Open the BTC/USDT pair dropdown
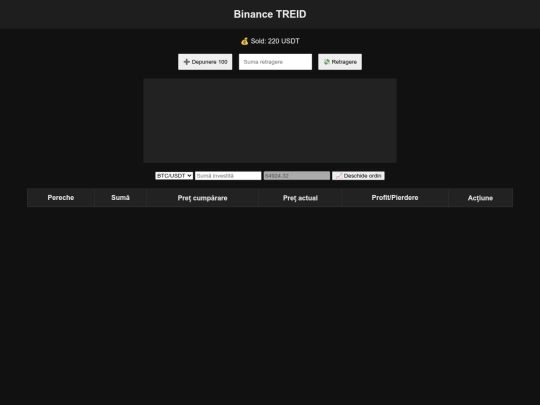The image size is (540, 405). 174,176
